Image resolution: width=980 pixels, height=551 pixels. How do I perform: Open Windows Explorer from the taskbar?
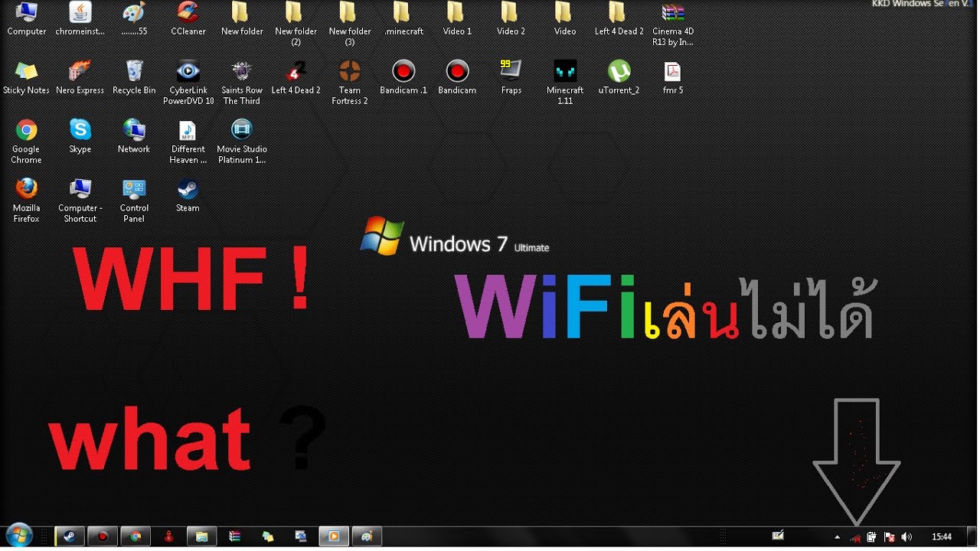pyautogui.click(x=201, y=536)
